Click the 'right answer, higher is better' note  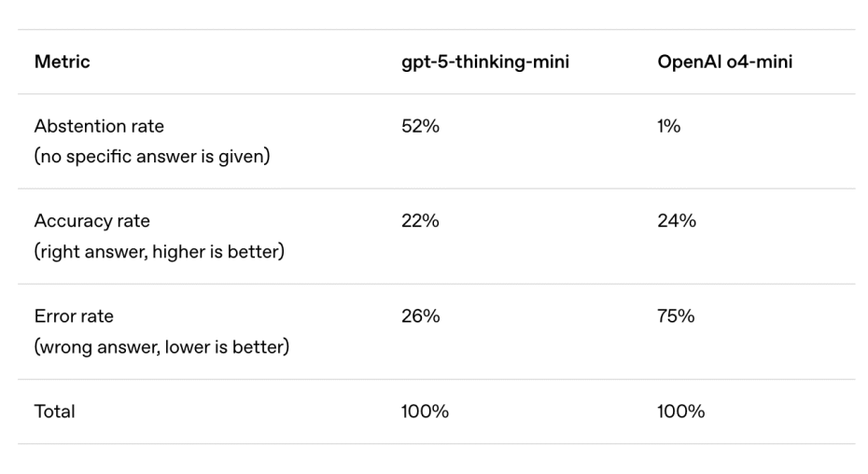(x=160, y=252)
